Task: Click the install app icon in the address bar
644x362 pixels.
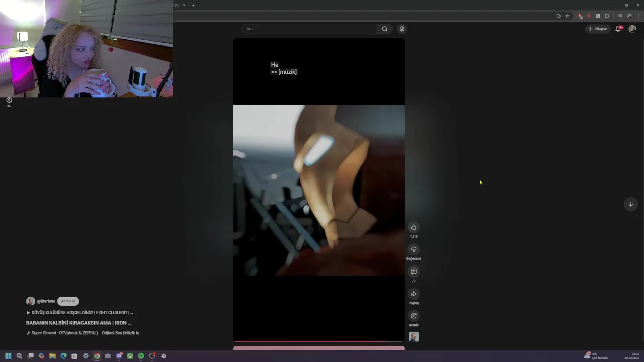Action: click(x=558, y=16)
